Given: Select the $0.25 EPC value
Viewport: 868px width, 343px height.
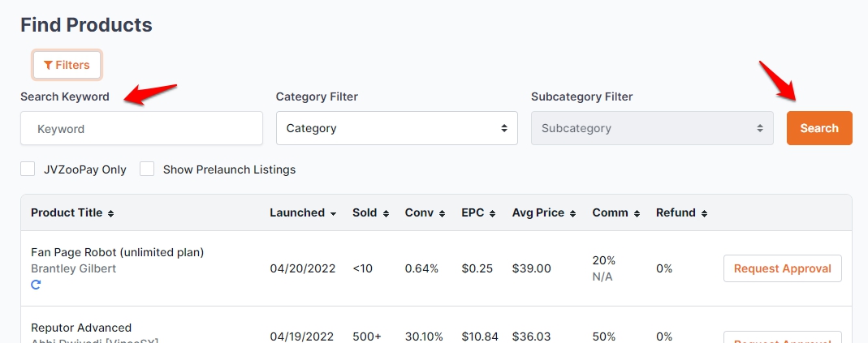Looking at the screenshot, I should pos(477,269).
